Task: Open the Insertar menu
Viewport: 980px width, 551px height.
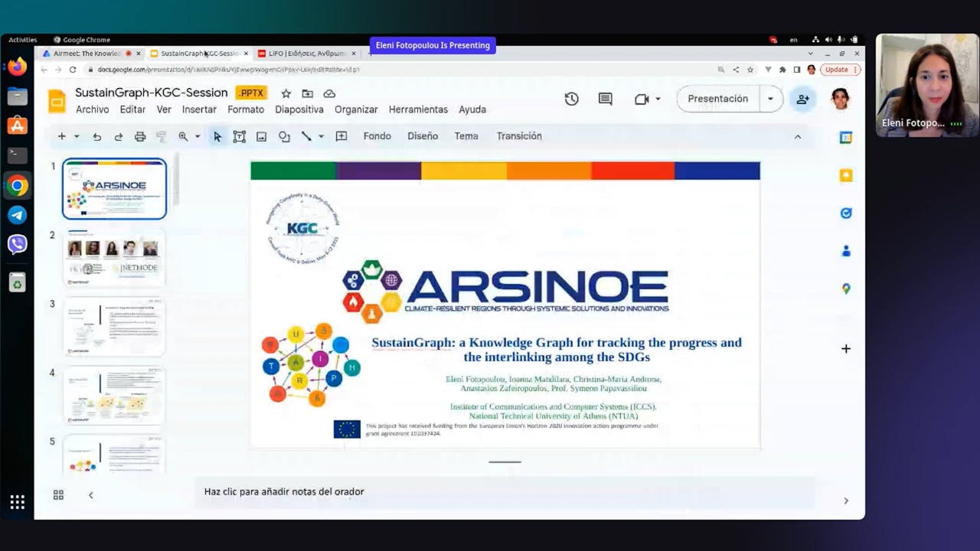Action: [199, 109]
